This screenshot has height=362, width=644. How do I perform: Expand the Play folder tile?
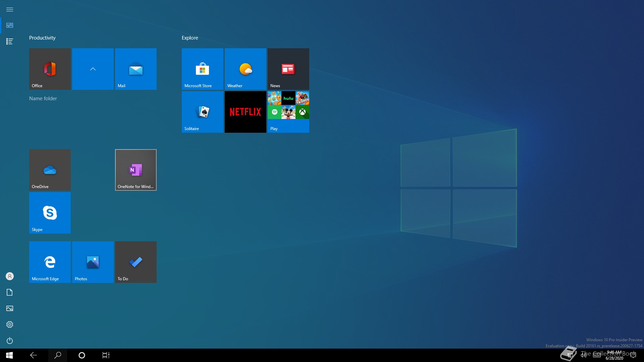coord(288,112)
